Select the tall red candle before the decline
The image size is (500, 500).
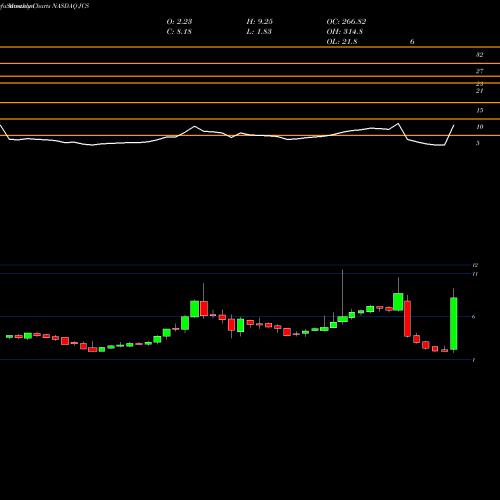point(407,319)
